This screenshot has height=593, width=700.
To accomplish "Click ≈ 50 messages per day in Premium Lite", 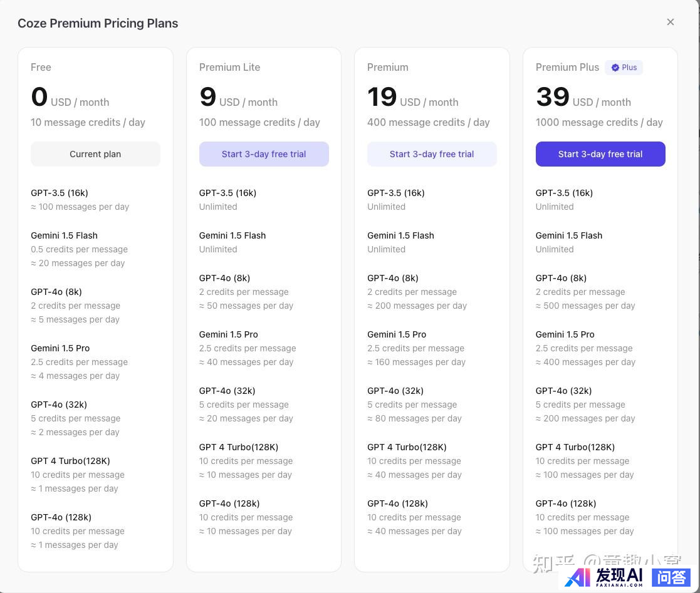I will coord(246,306).
